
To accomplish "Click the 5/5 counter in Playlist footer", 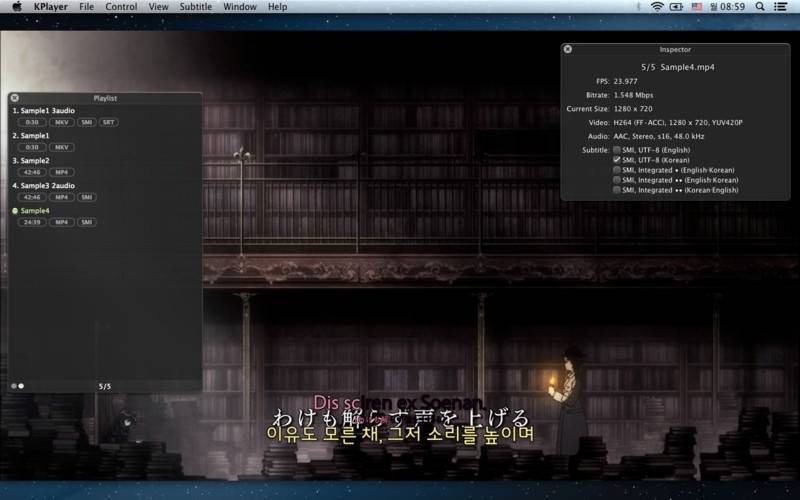I will point(105,387).
